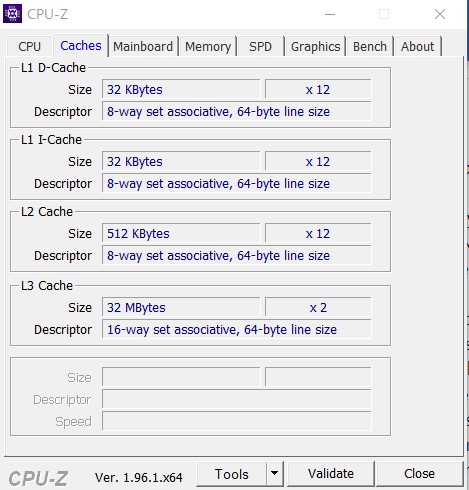The height and width of the screenshot is (490, 469).
Task: Select the Caches tab
Action: pos(81,46)
